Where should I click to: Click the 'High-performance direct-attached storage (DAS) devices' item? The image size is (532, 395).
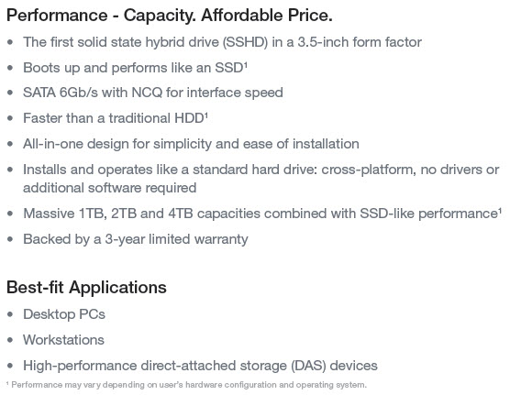pyautogui.click(x=200, y=366)
